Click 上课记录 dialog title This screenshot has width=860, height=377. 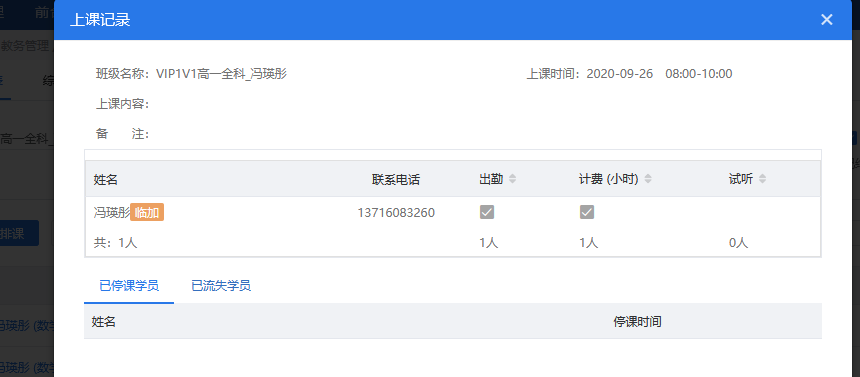(x=100, y=20)
